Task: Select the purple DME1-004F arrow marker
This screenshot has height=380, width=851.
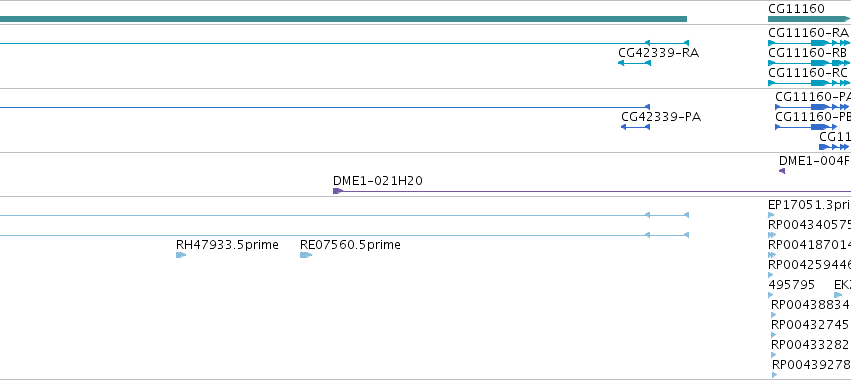Action: coord(782,171)
